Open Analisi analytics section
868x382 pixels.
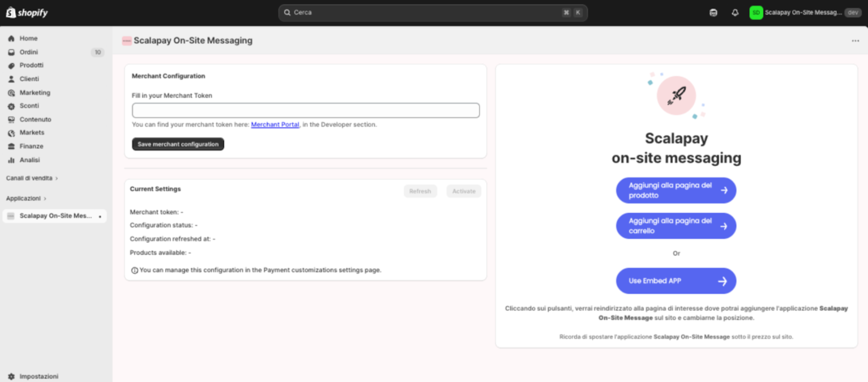click(29, 160)
